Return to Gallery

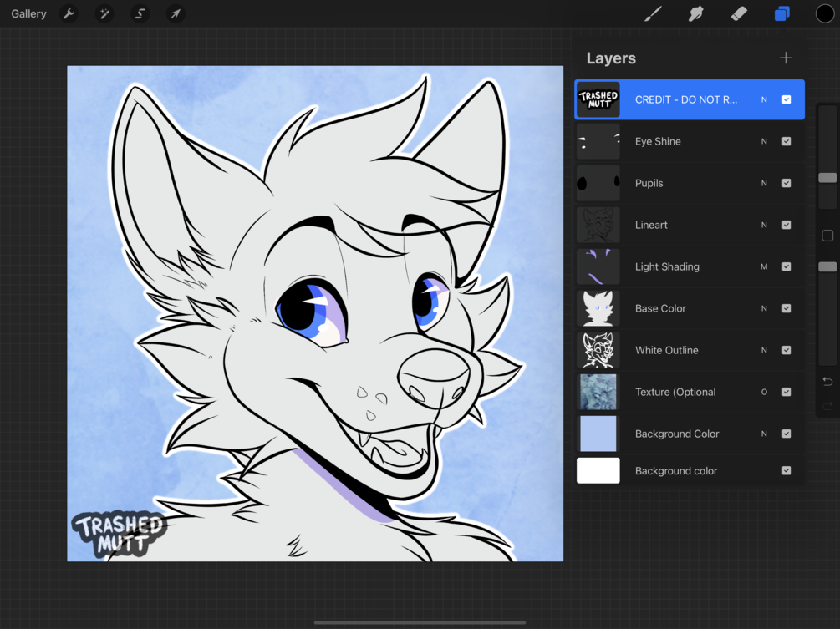point(28,13)
